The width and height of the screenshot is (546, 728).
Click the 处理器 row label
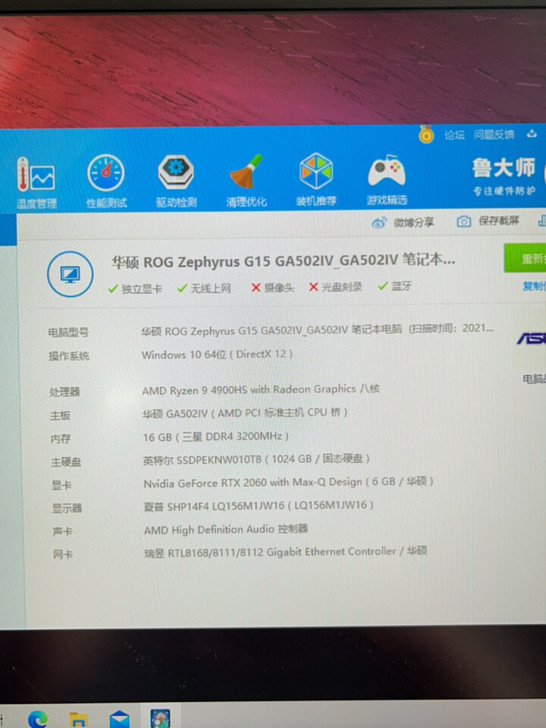pos(65,392)
